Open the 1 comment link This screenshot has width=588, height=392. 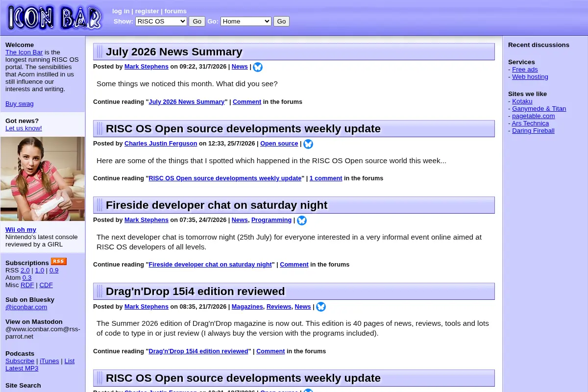coord(326,178)
